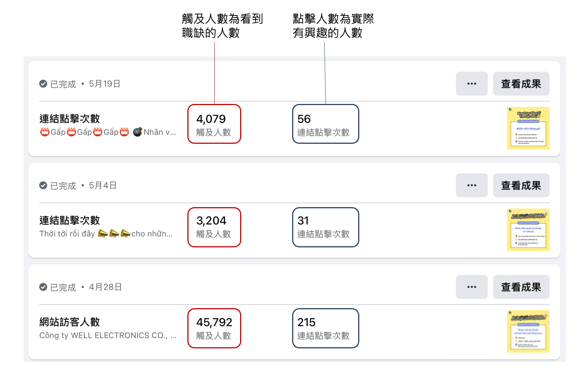Select the 3,204 觸及人數 metric box
The image size is (588, 376).
point(214,227)
